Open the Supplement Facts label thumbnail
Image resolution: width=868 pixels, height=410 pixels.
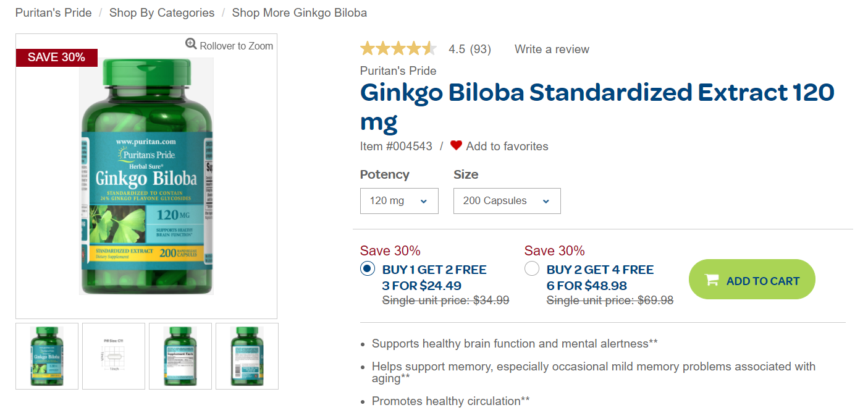tap(180, 356)
